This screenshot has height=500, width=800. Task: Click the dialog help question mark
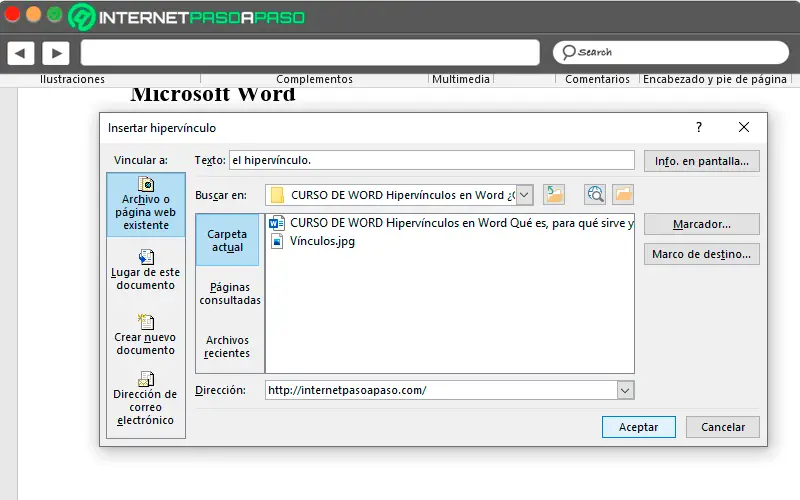point(699,127)
